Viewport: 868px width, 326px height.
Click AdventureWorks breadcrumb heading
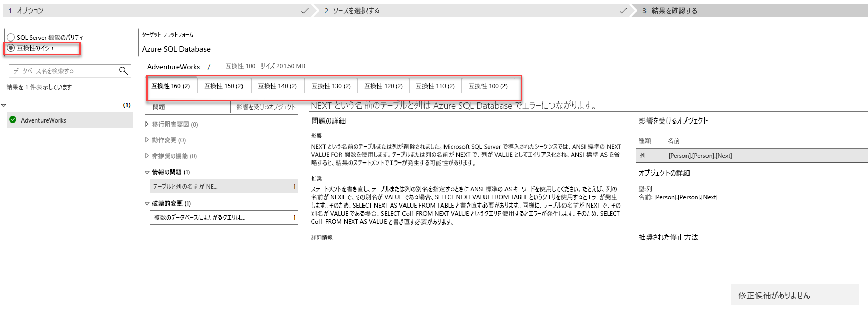click(x=173, y=67)
